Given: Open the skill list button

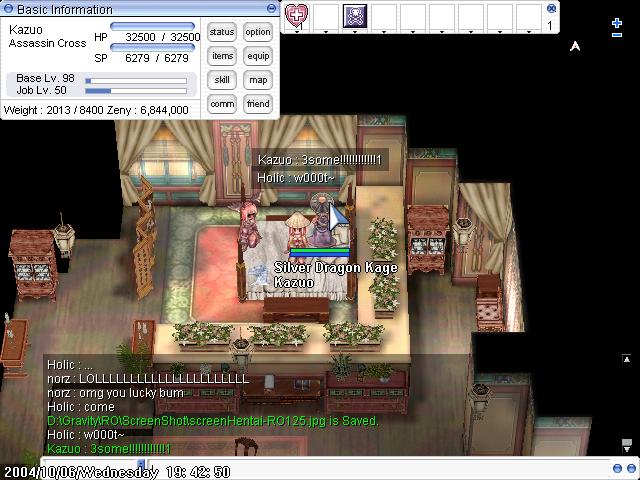Looking at the screenshot, I should coord(222,80).
